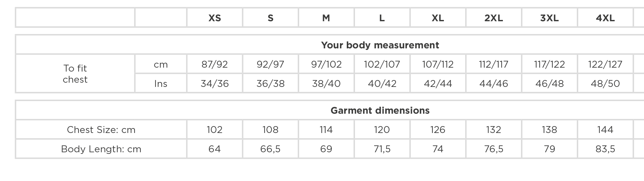This screenshot has width=644, height=181.
Task: Click the 'Ins' unit label cell
Action: [x=161, y=83]
